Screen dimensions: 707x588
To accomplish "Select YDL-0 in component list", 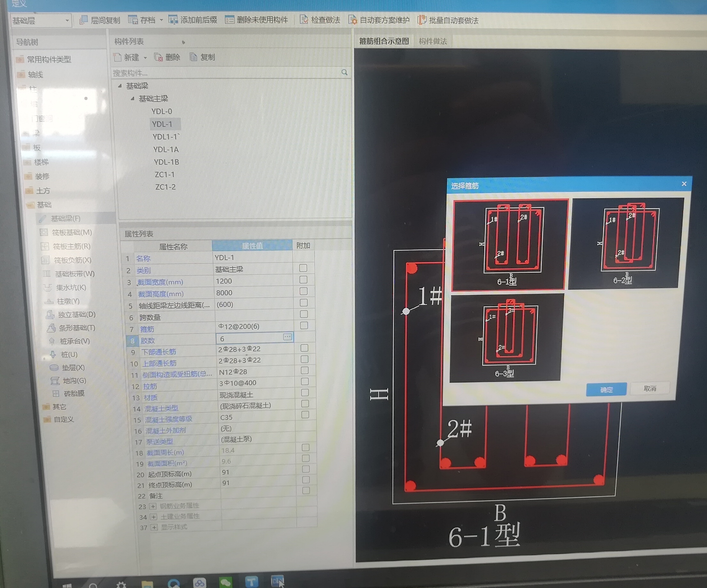I will point(161,111).
